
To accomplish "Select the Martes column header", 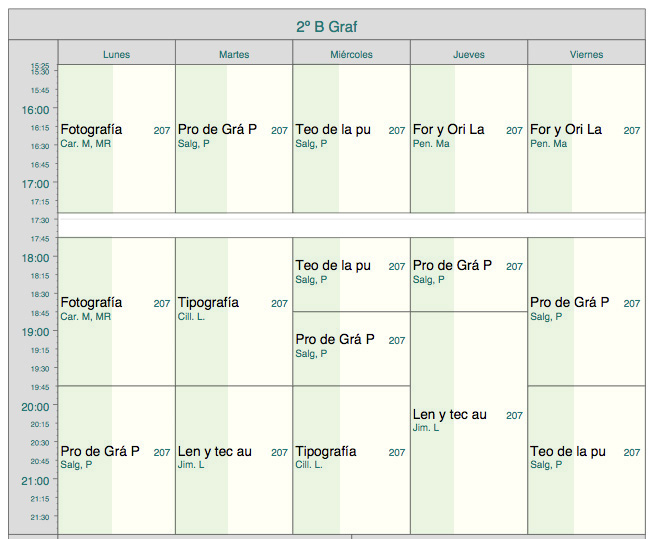I will (x=234, y=54).
